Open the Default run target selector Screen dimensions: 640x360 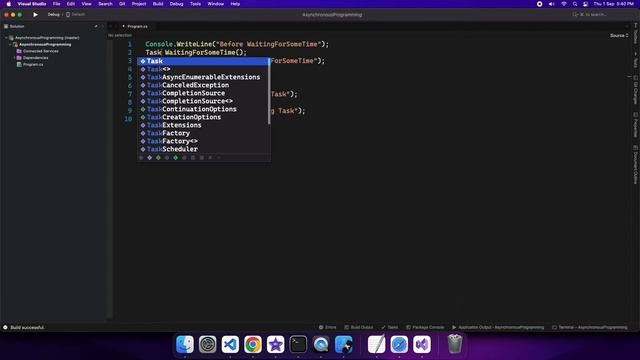76,15
